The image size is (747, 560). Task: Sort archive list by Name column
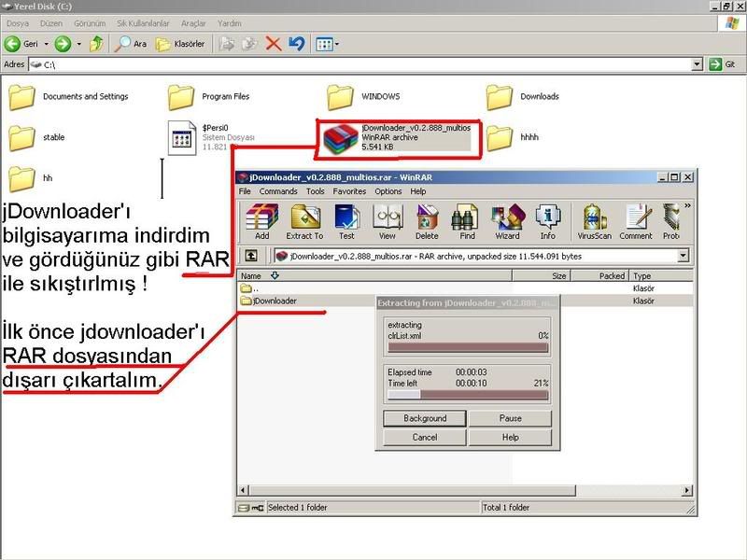pyautogui.click(x=374, y=275)
